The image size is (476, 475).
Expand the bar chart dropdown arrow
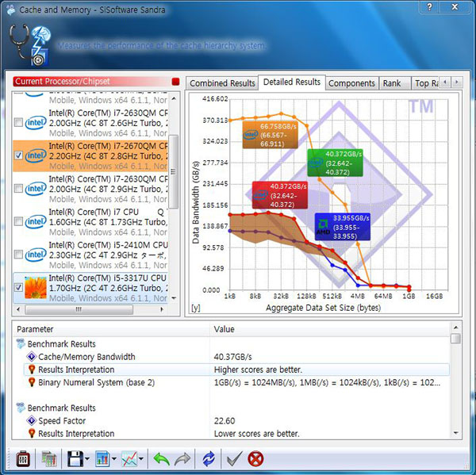point(113,458)
